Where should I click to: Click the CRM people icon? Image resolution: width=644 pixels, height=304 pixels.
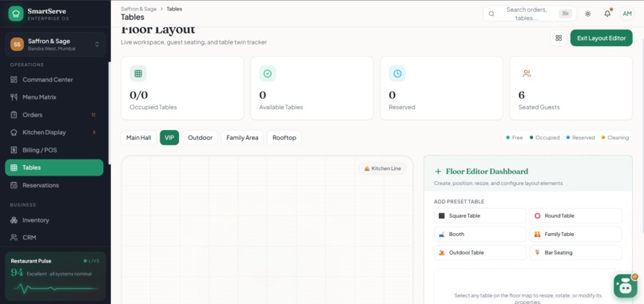point(14,238)
